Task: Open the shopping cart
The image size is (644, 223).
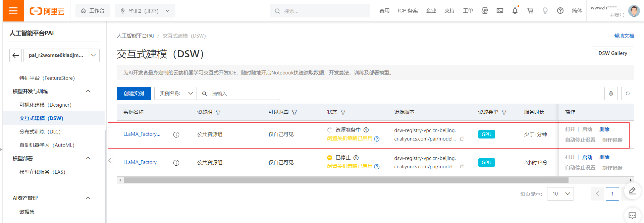Action: coord(530,11)
